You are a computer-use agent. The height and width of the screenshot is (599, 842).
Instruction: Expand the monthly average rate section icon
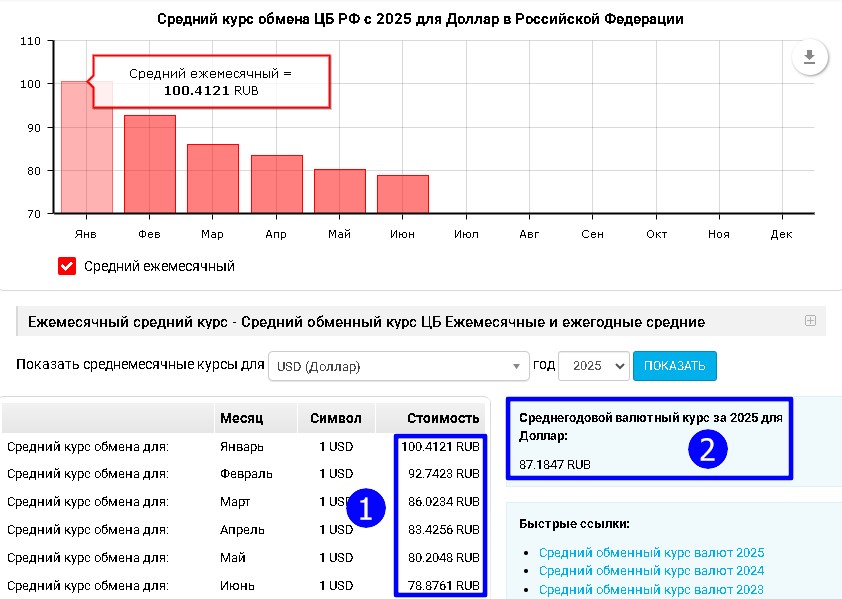810,321
